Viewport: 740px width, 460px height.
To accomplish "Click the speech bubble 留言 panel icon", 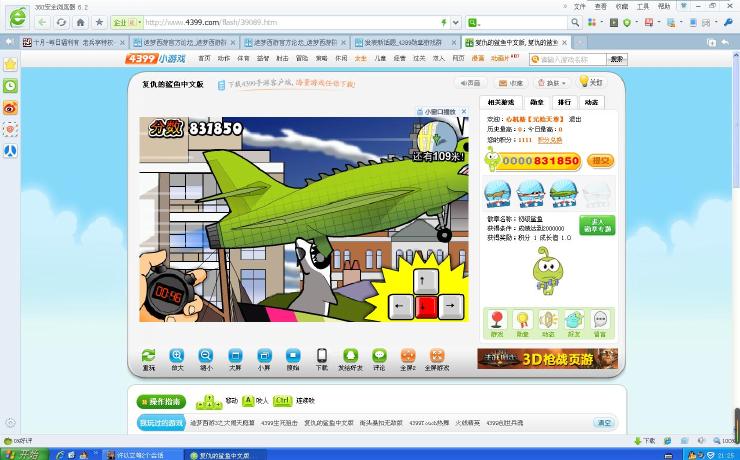I will [600, 323].
